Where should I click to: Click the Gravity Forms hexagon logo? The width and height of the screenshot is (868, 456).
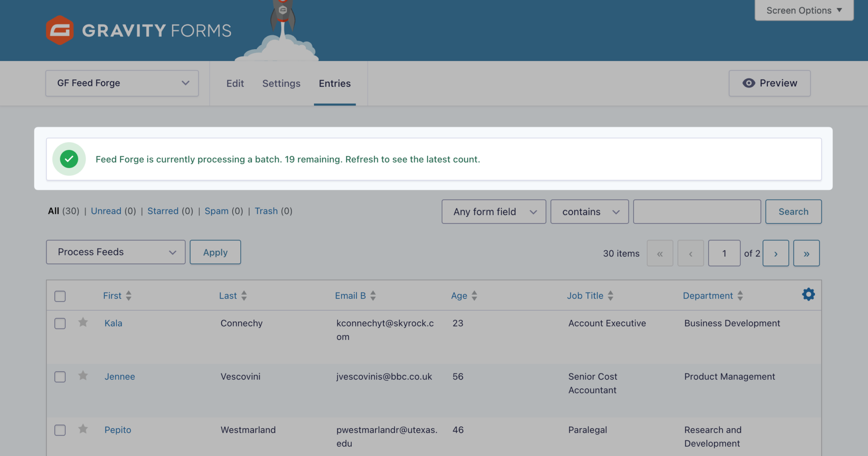[60, 30]
